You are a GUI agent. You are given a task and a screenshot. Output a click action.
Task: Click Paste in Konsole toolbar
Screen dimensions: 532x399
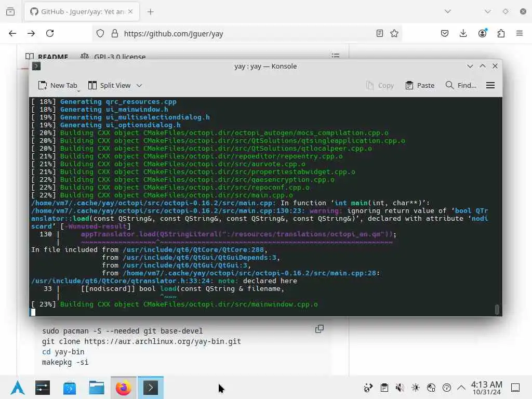(420, 86)
